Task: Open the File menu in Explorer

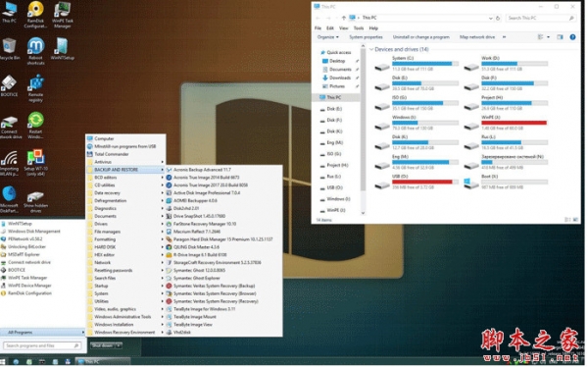Action: point(318,28)
